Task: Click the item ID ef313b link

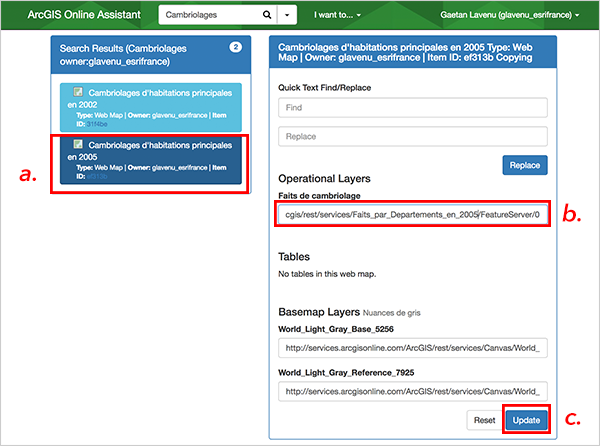Action: pyautogui.click(x=97, y=176)
